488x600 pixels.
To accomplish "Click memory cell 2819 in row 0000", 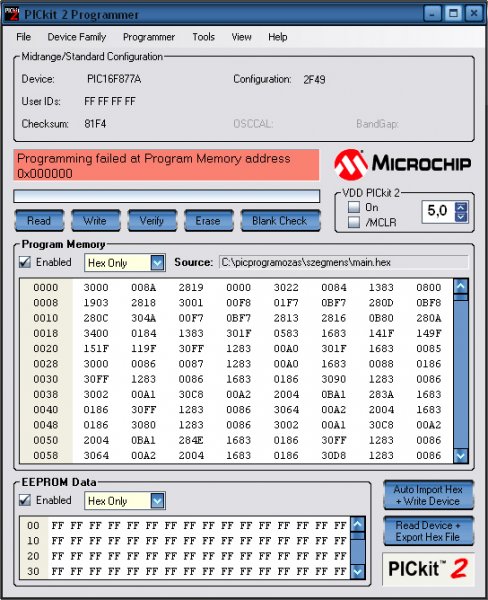I will pyautogui.click(x=191, y=287).
